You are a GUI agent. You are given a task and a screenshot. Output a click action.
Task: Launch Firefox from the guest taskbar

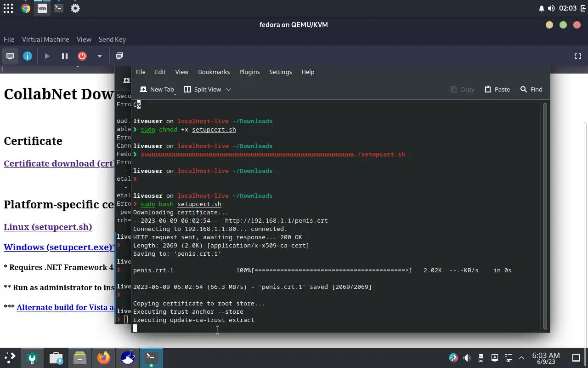[104, 358]
